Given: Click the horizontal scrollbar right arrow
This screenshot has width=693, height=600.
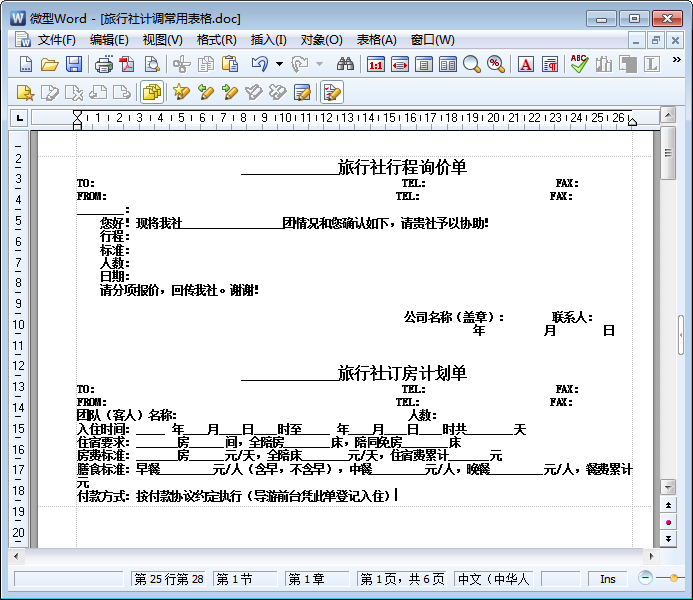Looking at the screenshot, I should pos(651,556).
